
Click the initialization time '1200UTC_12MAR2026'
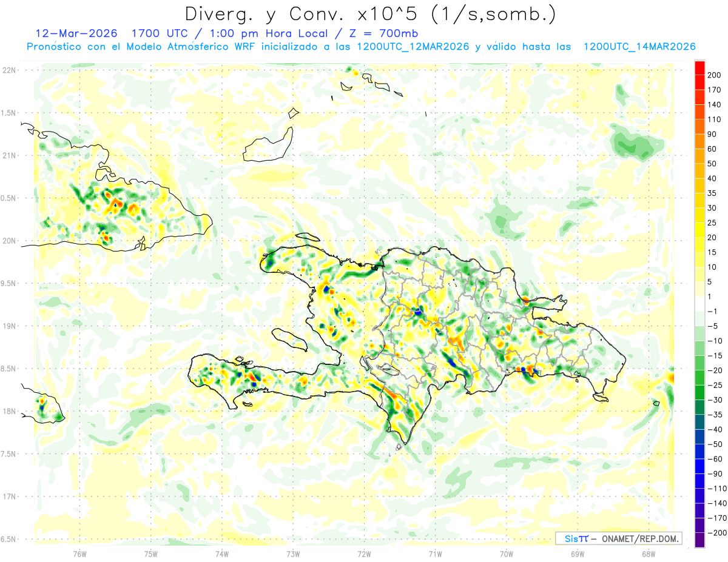(x=413, y=47)
